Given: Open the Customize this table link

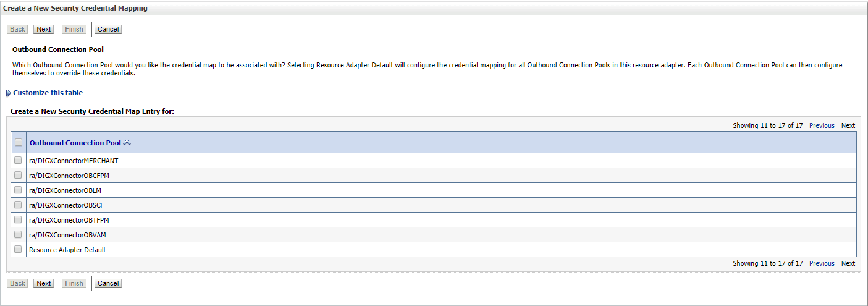Looking at the screenshot, I should pos(48,93).
